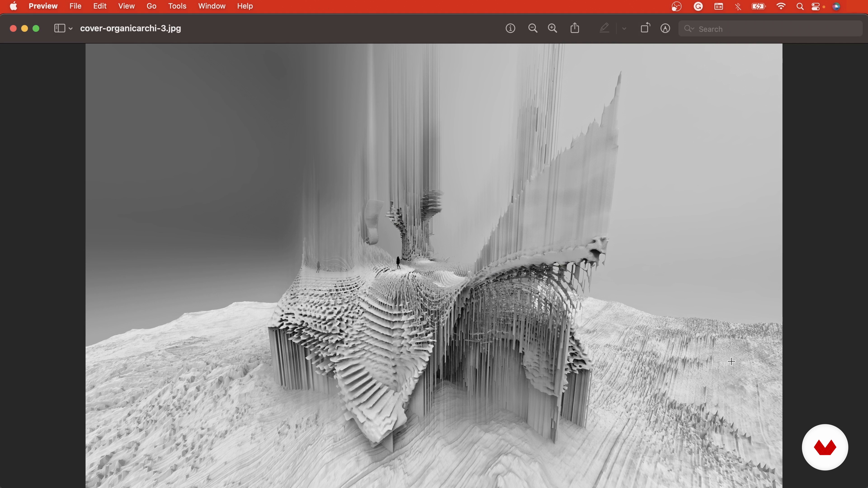The image size is (868, 488).
Task: Open the Preview application menu
Action: pos(43,6)
